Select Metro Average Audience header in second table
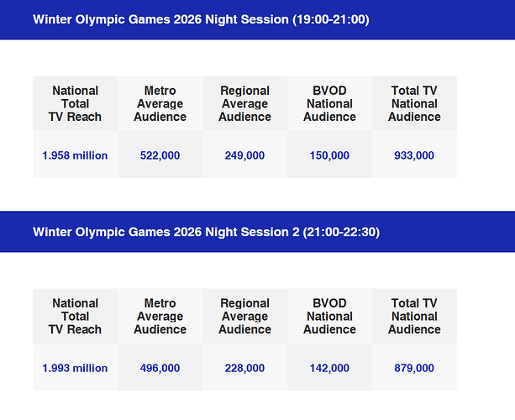Viewport: 515px width, 420px height. tap(160, 316)
